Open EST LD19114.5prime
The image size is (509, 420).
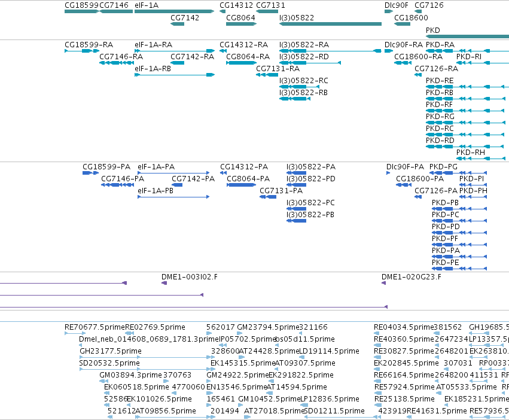click(x=329, y=351)
